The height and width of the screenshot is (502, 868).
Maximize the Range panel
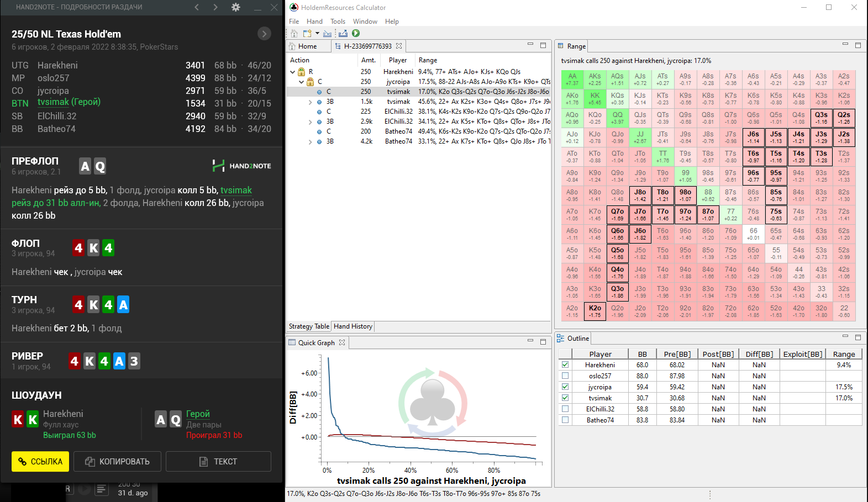point(858,45)
